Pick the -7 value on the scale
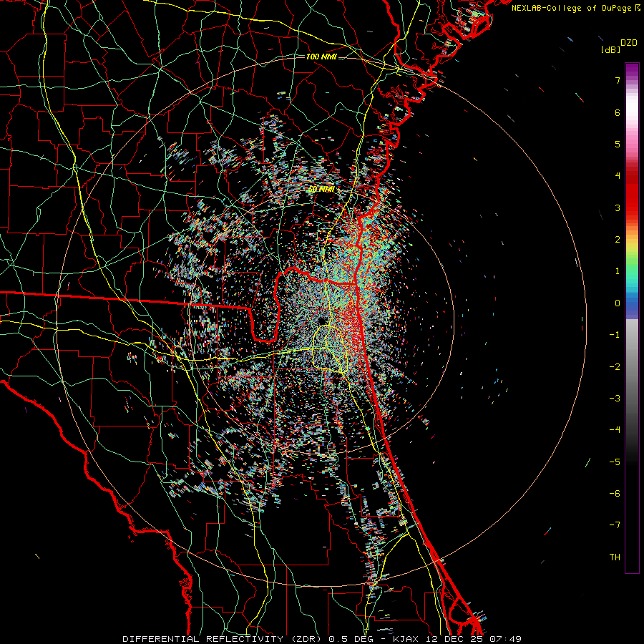 [615, 525]
